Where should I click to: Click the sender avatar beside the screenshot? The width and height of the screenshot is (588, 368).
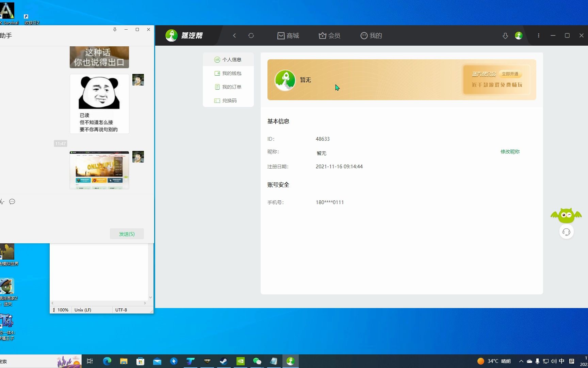click(138, 157)
